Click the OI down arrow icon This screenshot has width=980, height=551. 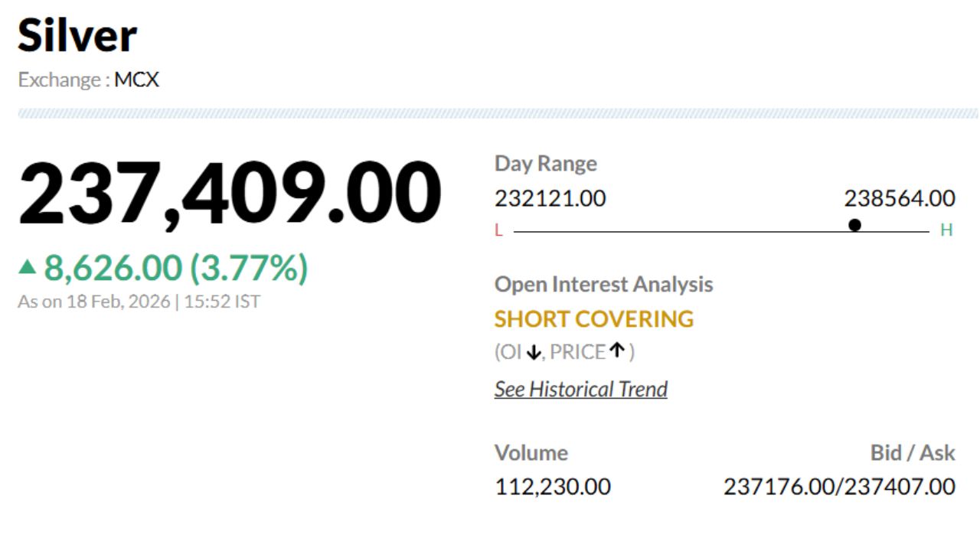tap(534, 353)
